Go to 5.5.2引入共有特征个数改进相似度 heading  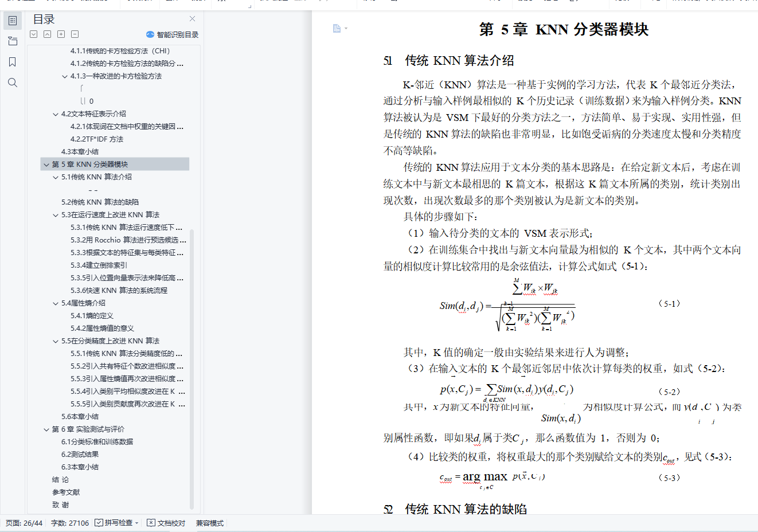click(127, 366)
